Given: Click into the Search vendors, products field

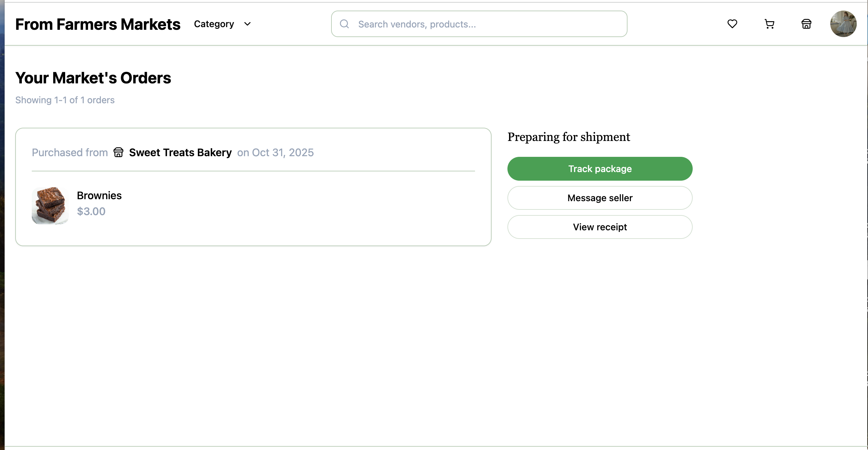Looking at the screenshot, I should tap(485, 24).
